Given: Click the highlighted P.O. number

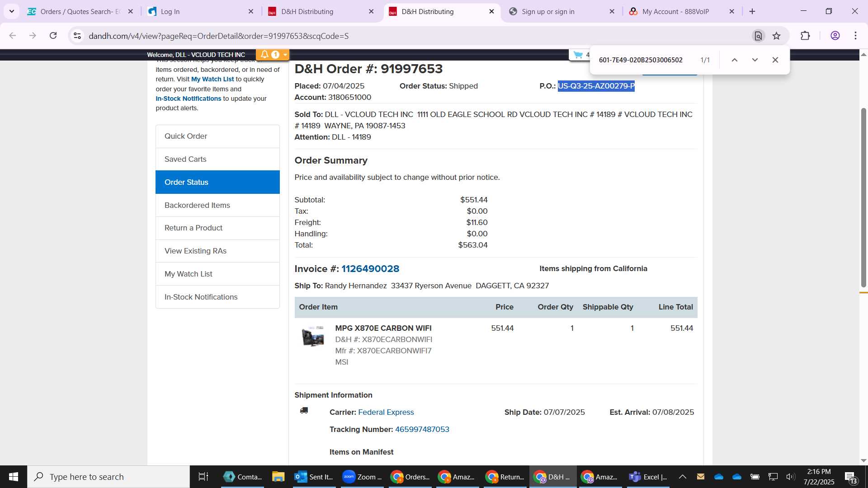Looking at the screenshot, I should coord(596,86).
